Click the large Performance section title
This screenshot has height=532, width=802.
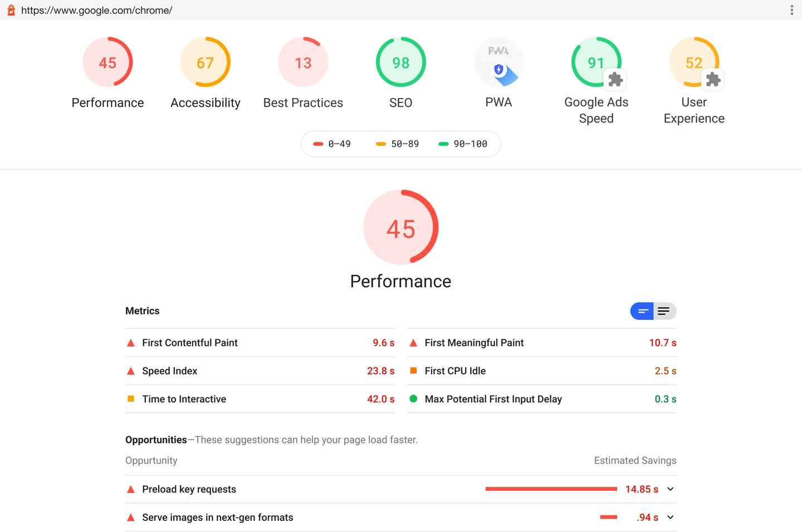(x=401, y=282)
